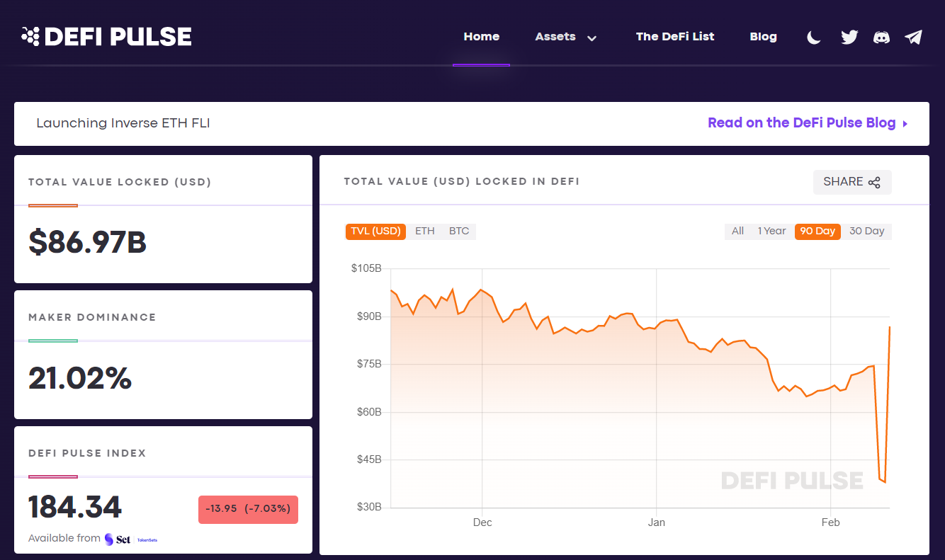Image resolution: width=945 pixels, height=560 pixels.
Task: Click the $90B axis label
Action: coord(368,316)
